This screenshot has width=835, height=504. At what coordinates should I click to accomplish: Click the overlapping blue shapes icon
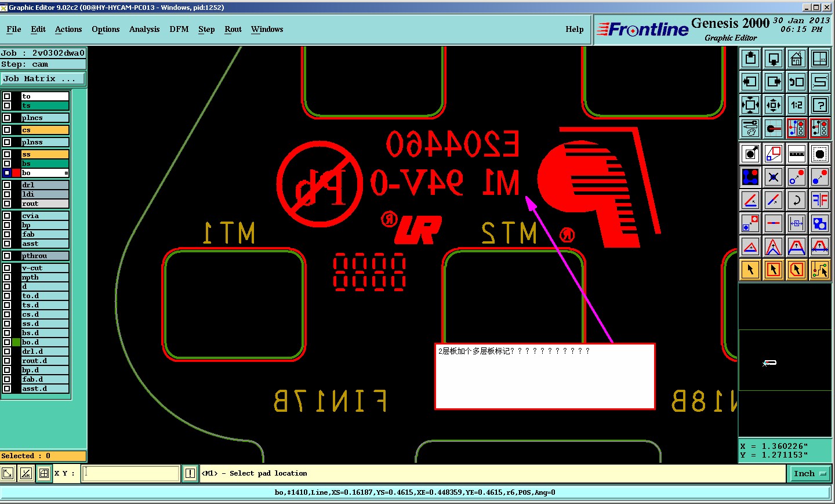tap(820, 223)
